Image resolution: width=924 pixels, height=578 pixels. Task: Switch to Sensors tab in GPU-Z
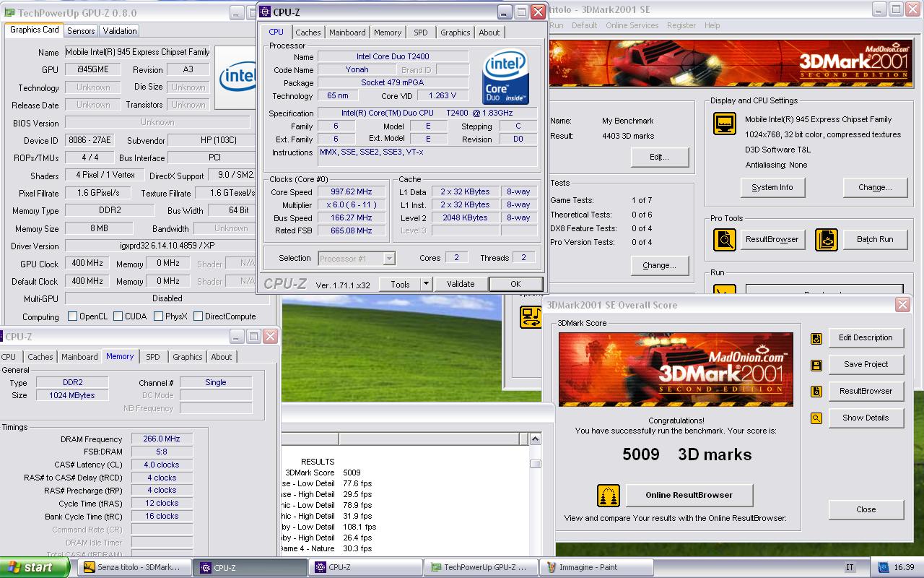[81, 31]
